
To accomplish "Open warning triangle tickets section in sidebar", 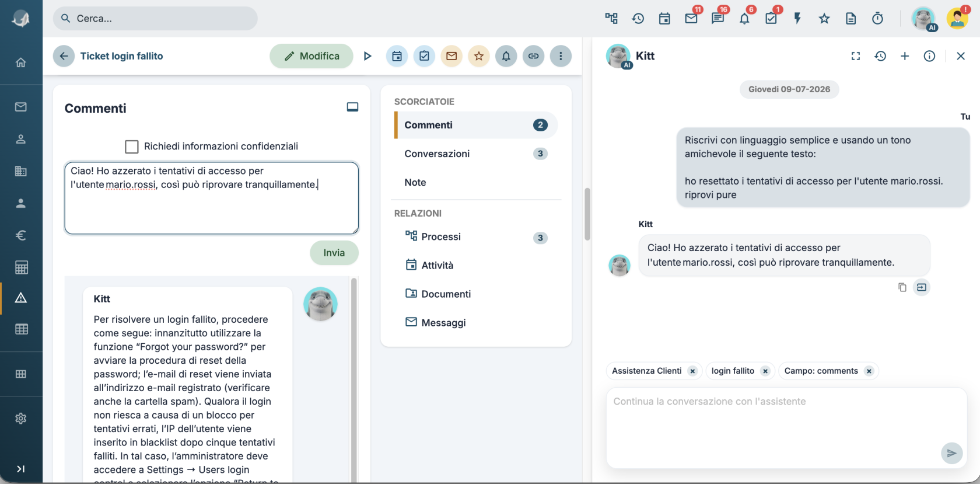I will click(21, 298).
